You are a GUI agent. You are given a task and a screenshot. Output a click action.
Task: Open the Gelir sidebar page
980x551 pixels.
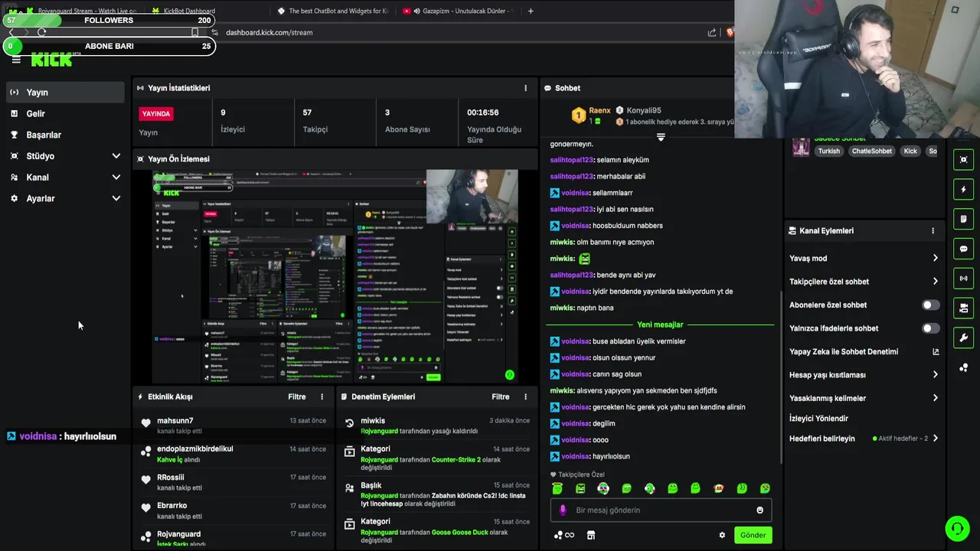65,113
